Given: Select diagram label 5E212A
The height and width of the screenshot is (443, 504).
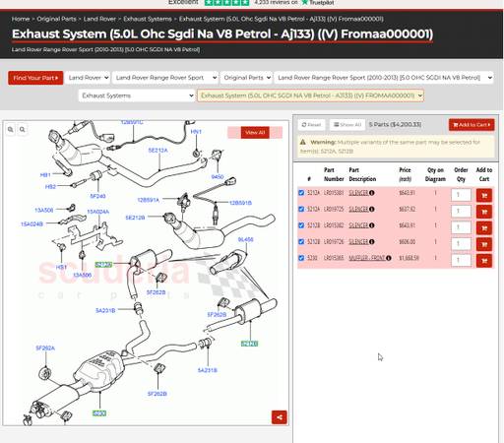Looking at the screenshot, I should coord(157,151).
